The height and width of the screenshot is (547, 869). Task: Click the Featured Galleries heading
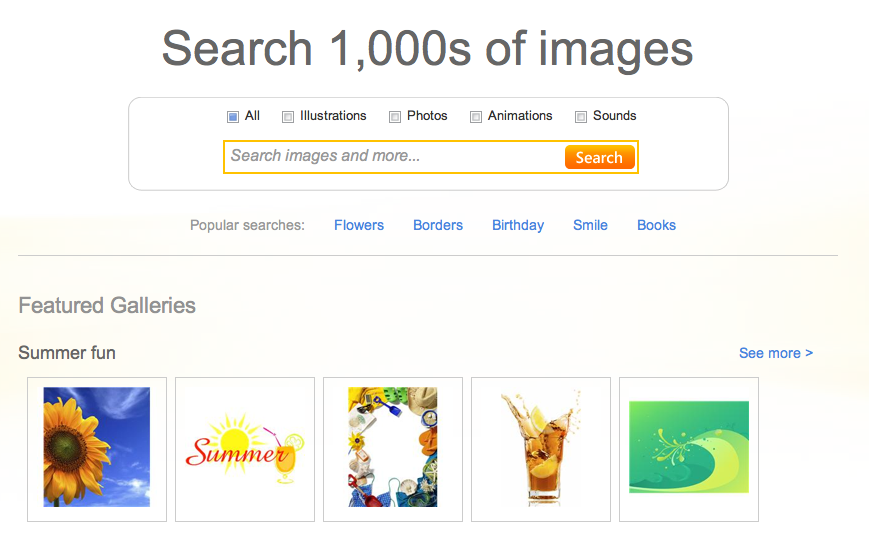click(x=107, y=306)
